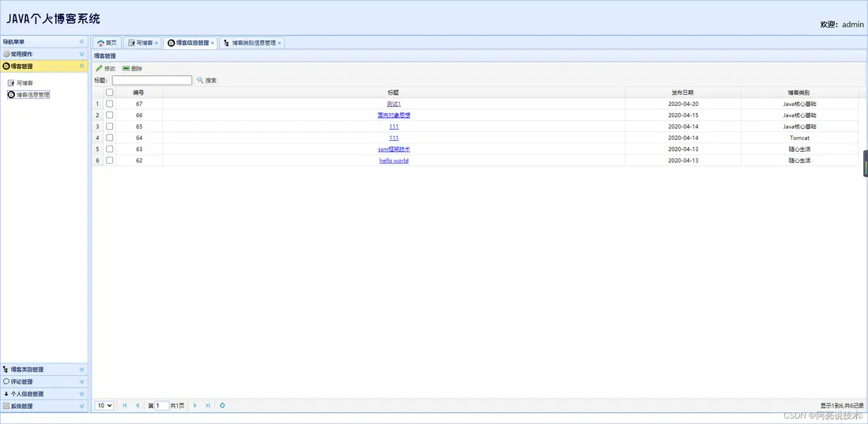Open the 111 link in row 65

click(394, 127)
